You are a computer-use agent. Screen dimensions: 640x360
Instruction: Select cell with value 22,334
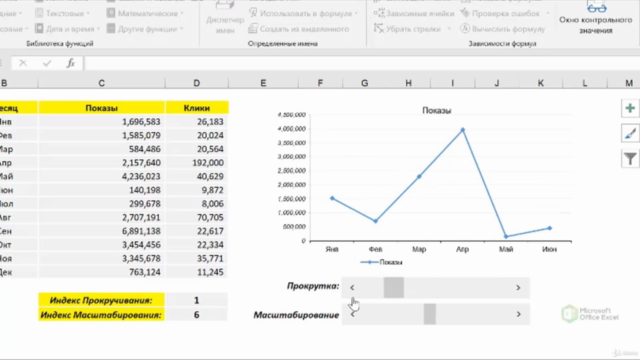(197, 245)
